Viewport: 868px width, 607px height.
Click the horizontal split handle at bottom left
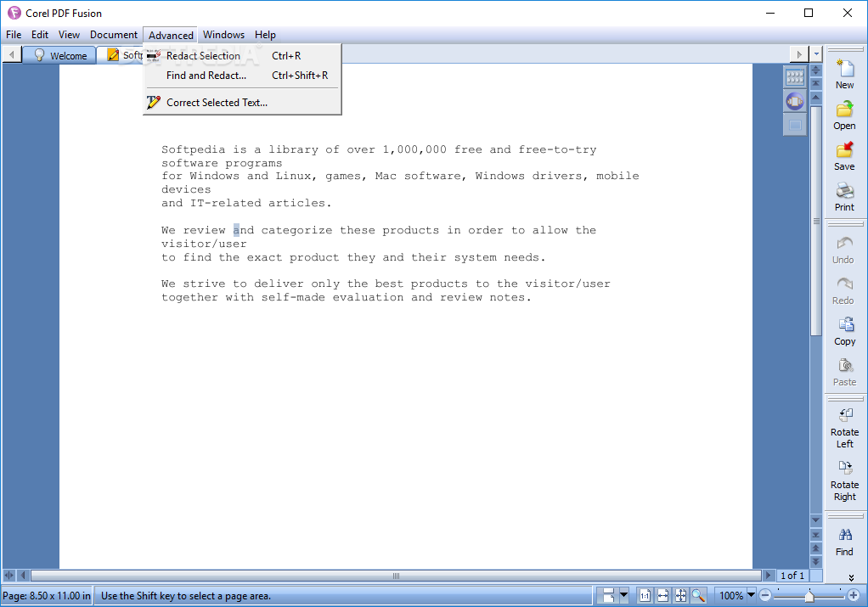coord(8,576)
